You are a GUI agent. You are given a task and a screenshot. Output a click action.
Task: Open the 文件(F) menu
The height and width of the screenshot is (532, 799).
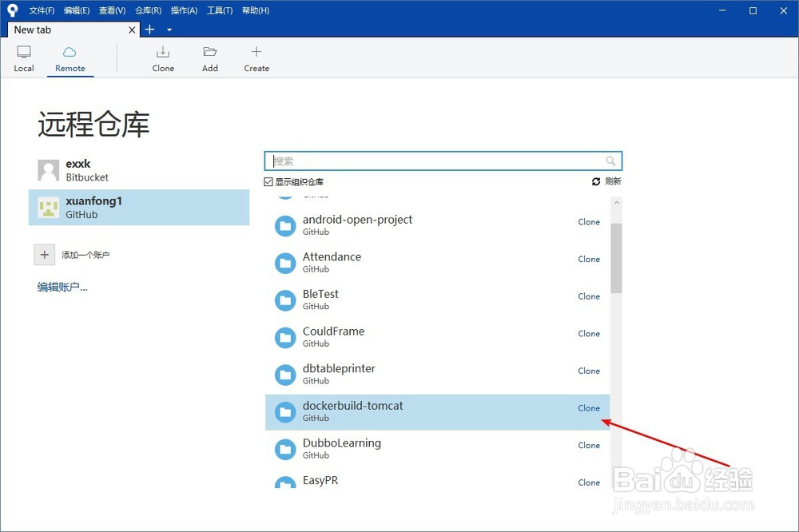coord(42,10)
